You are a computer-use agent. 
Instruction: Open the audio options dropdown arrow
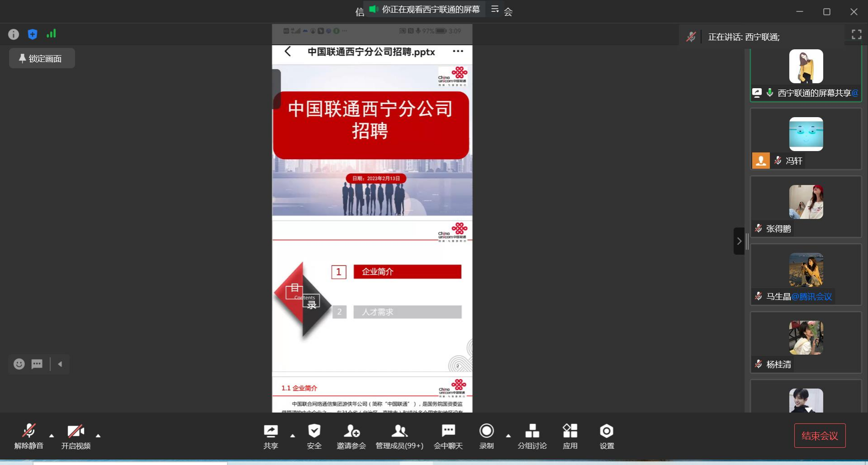coord(52,435)
